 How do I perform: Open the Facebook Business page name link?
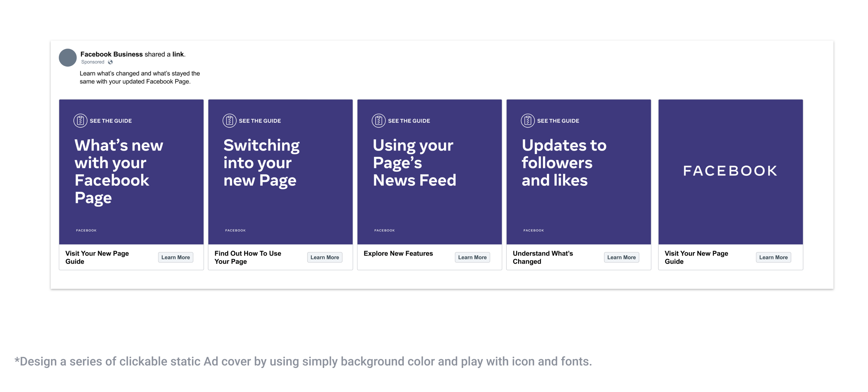(112, 54)
